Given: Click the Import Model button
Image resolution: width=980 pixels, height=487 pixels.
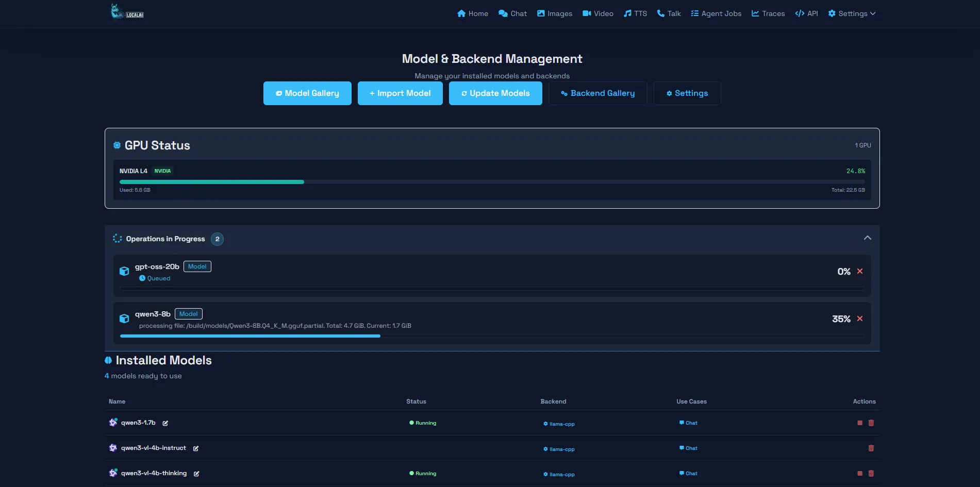Looking at the screenshot, I should point(400,93).
